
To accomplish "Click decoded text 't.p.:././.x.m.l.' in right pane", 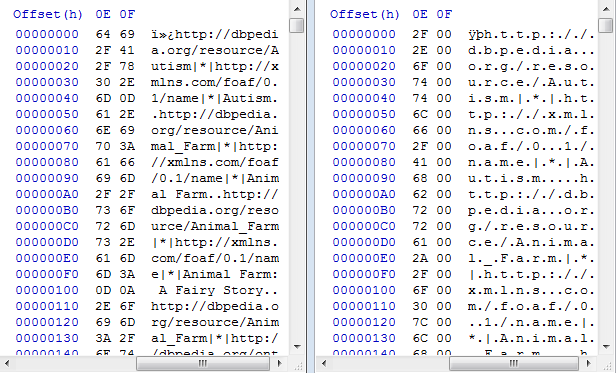I will pos(531,114).
